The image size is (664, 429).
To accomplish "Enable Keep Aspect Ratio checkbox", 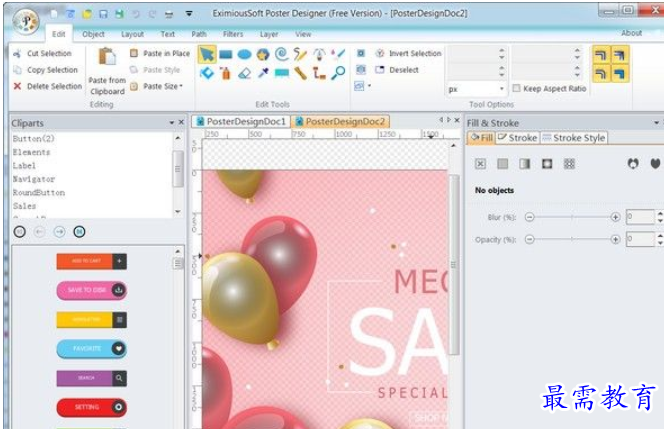I will [516, 88].
